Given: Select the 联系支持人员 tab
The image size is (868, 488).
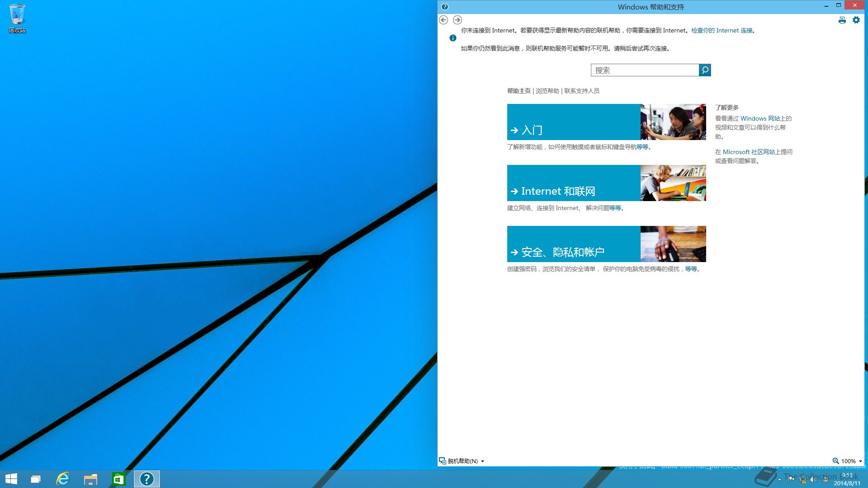Looking at the screenshot, I should [x=582, y=91].
